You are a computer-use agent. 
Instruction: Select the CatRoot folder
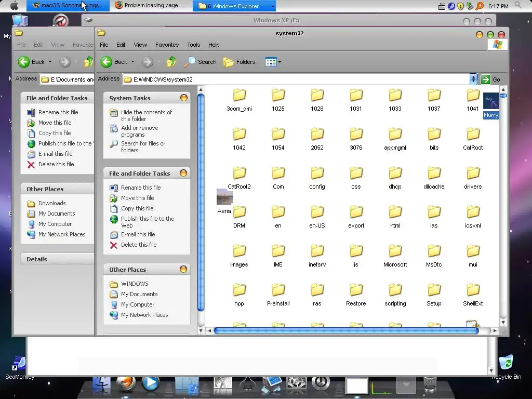pos(473,139)
